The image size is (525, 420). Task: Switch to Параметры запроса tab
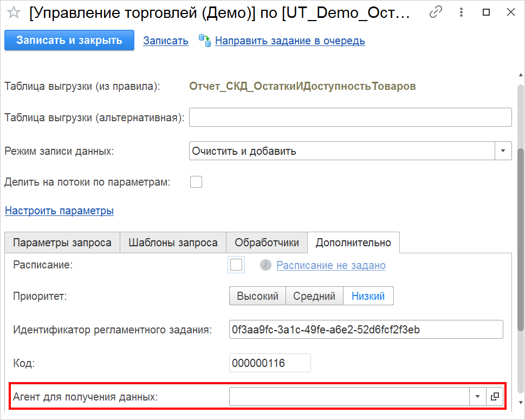[x=62, y=242]
